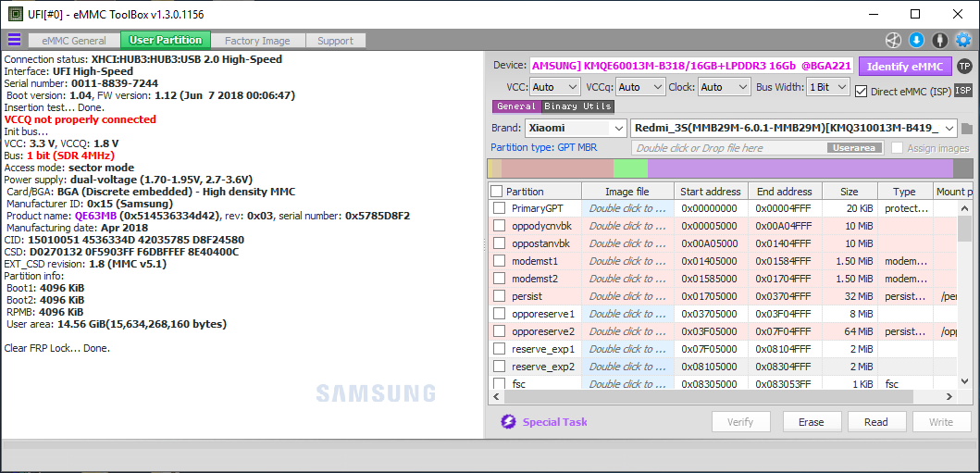980x473 pixels.
Task: Check the modemst2 partition checkbox
Action: click(x=499, y=278)
